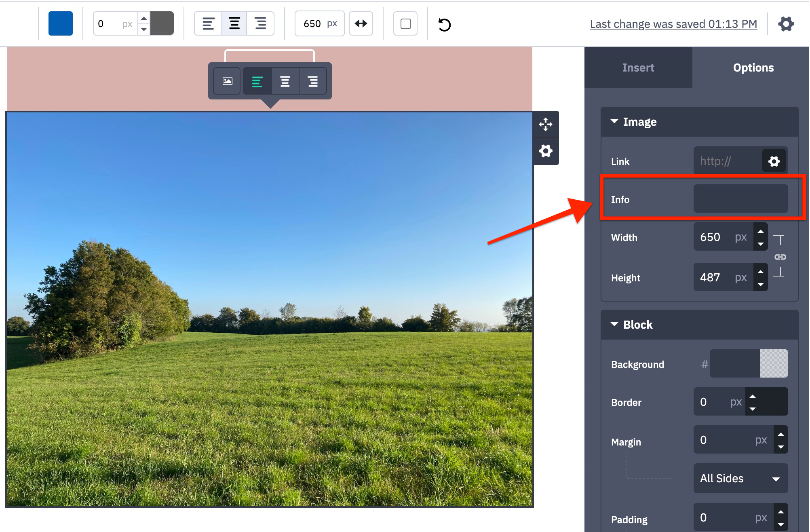Select the Options tab
Viewport: 810px width, 532px height.
[753, 68]
